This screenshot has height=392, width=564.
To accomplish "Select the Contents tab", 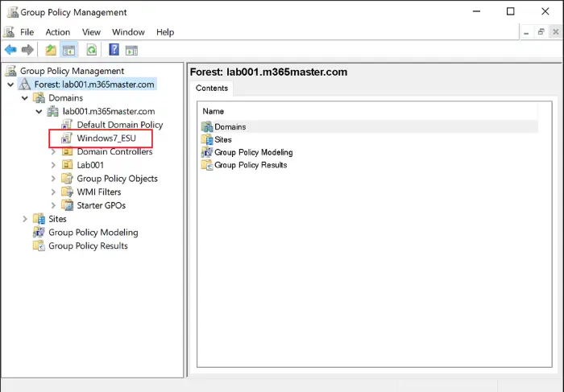I will 211,89.
